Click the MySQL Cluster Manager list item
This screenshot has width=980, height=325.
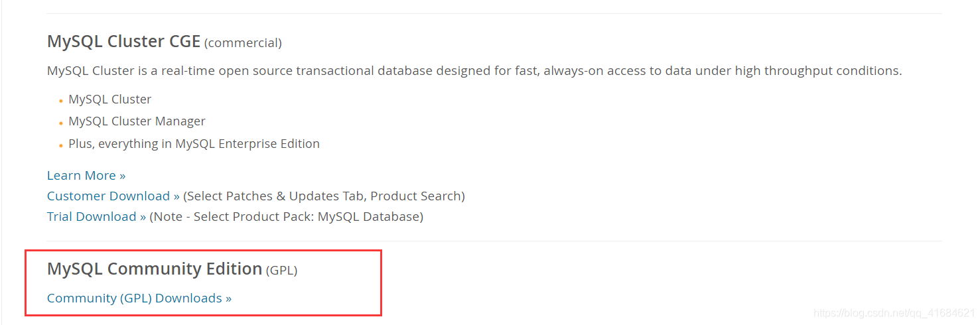click(x=137, y=121)
